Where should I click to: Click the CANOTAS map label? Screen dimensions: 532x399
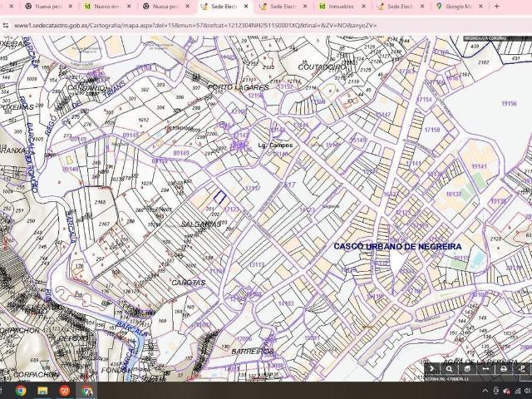(189, 283)
